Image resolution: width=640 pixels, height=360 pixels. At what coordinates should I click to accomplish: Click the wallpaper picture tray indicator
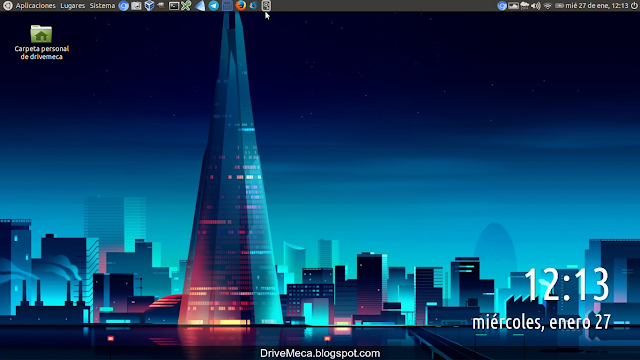(x=513, y=6)
